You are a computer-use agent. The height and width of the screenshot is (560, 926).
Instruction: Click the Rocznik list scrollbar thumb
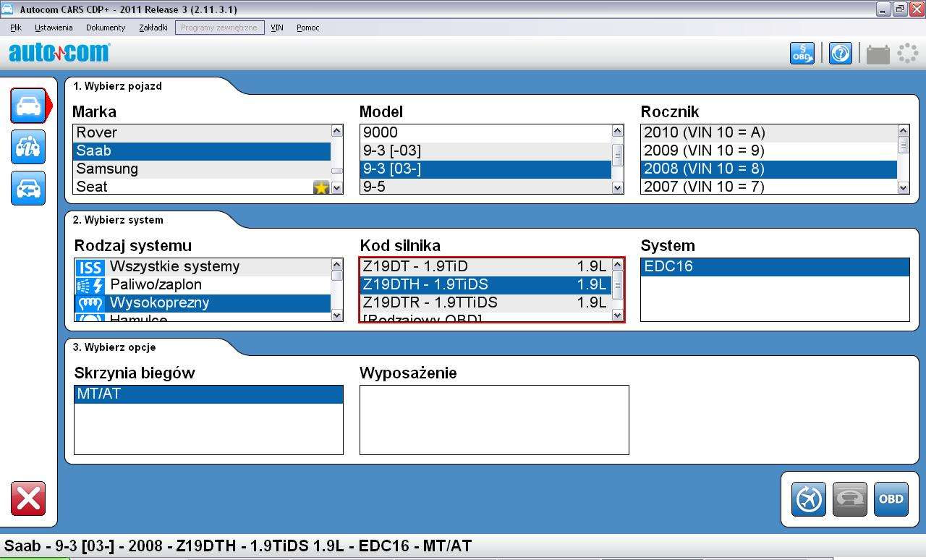coord(903,144)
